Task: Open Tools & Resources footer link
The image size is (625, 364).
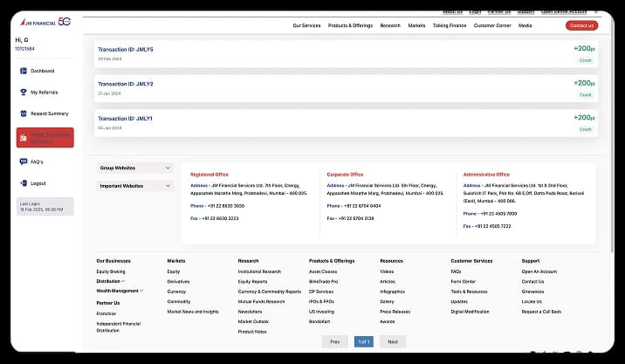Action: [469, 292]
